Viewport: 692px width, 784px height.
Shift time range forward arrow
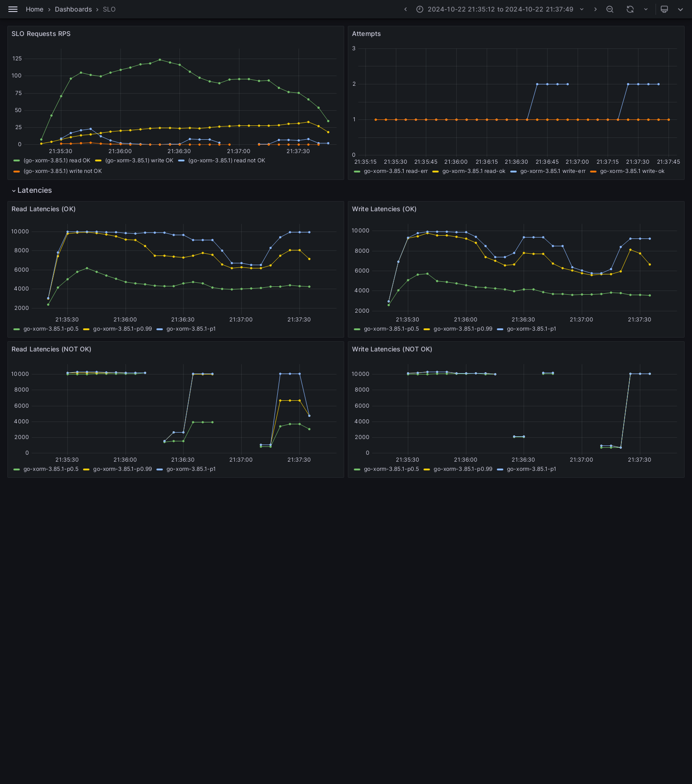tap(595, 9)
